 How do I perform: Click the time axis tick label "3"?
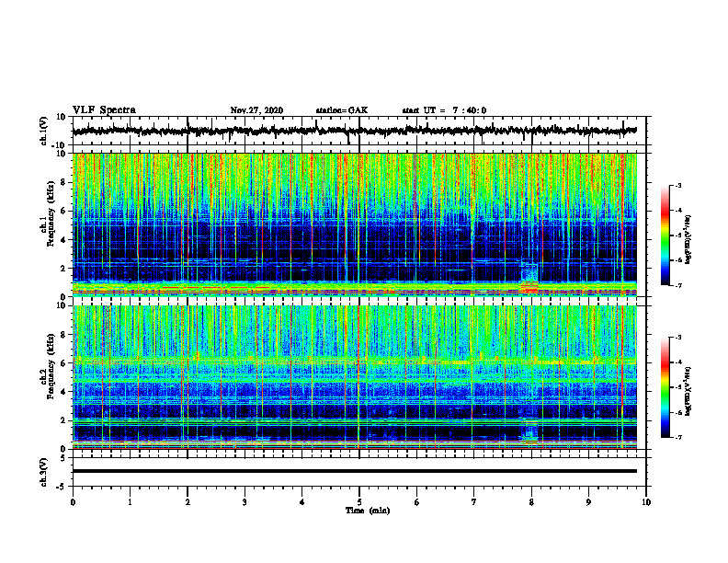[x=245, y=502]
